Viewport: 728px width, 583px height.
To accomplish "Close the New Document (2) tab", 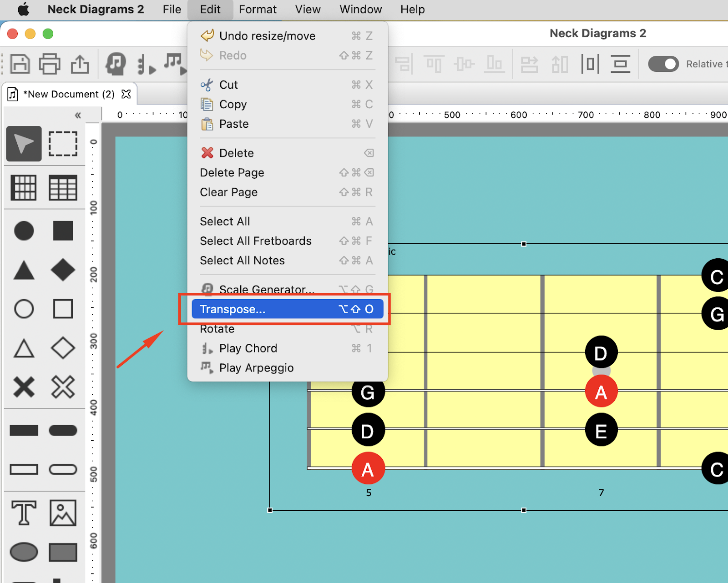I will [126, 94].
